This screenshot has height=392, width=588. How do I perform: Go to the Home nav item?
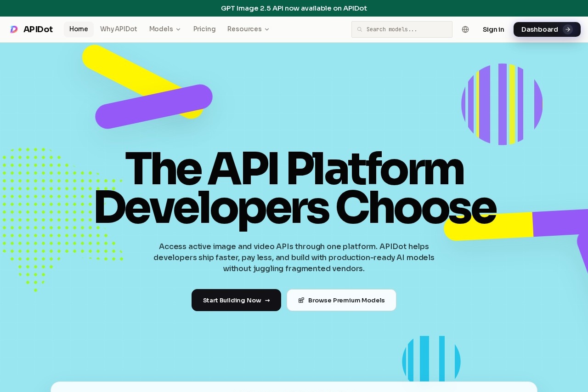(79, 29)
